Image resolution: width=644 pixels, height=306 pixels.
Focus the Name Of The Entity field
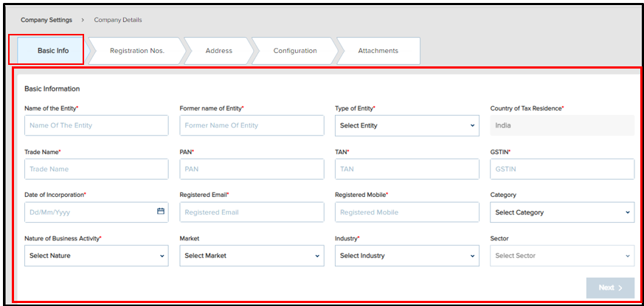point(97,125)
